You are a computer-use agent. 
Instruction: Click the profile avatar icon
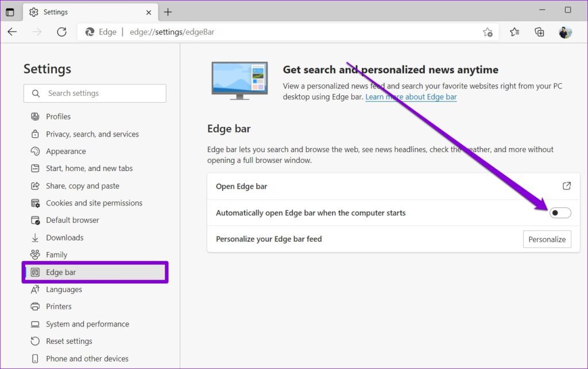[566, 32]
